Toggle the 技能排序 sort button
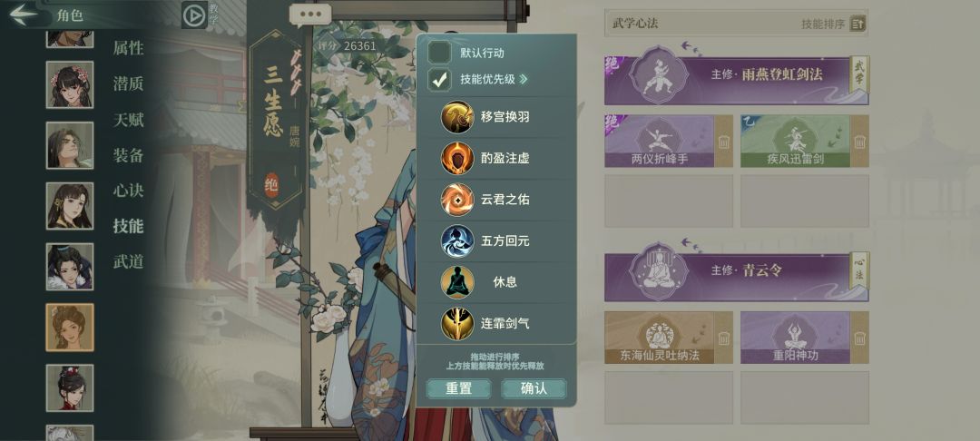 (858, 24)
